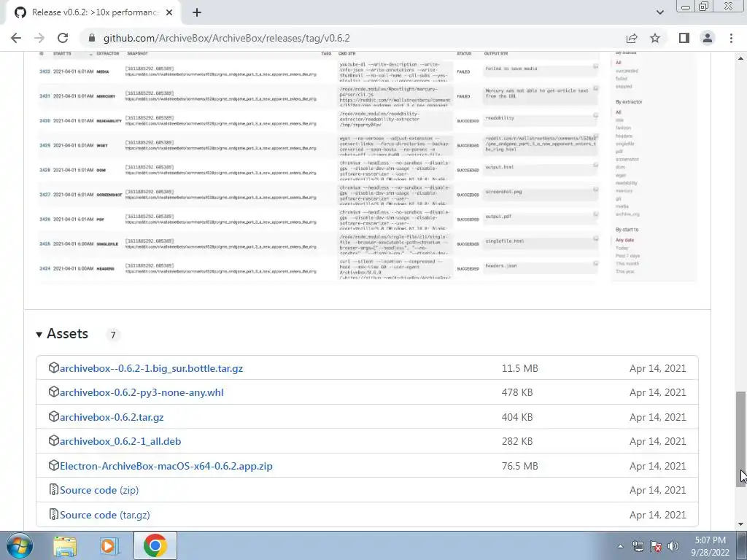Click package icon beside archivebox_0.6.2-1_all.deb
The height and width of the screenshot is (560, 747).
53,441
